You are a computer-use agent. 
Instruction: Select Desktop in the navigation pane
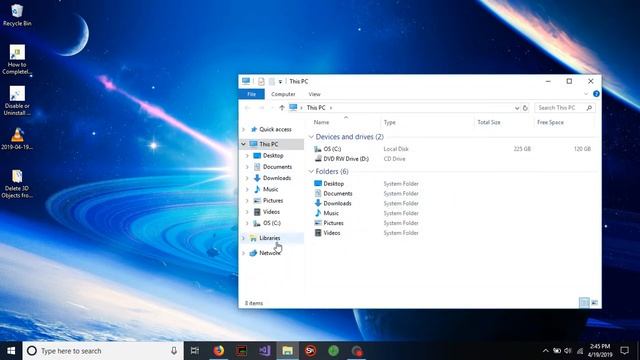pos(273,156)
